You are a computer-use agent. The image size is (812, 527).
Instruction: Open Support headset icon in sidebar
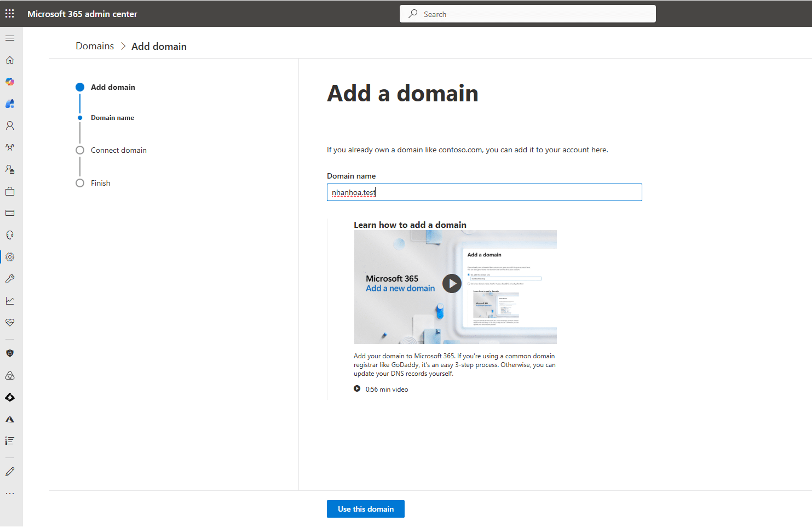pos(10,235)
